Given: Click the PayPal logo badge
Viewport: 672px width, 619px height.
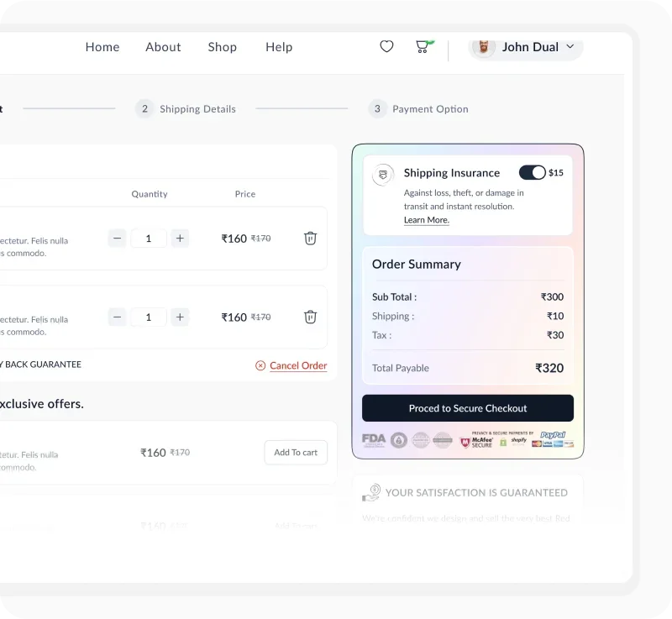Looking at the screenshot, I should (553, 435).
